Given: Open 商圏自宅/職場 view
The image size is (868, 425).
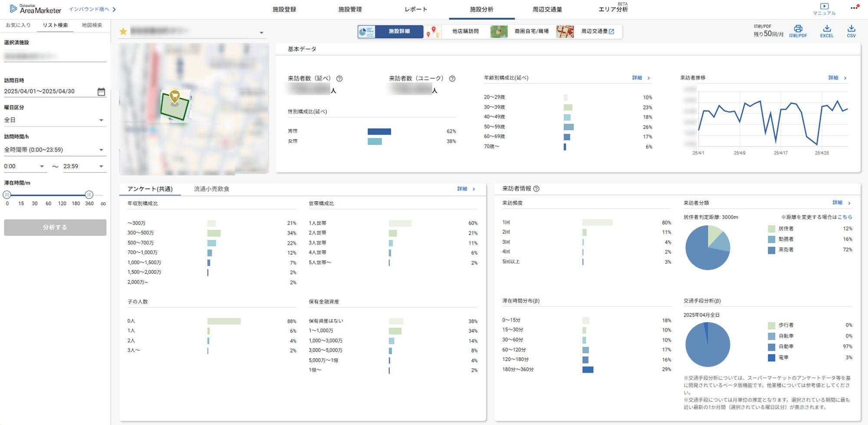Looking at the screenshot, I should [531, 32].
